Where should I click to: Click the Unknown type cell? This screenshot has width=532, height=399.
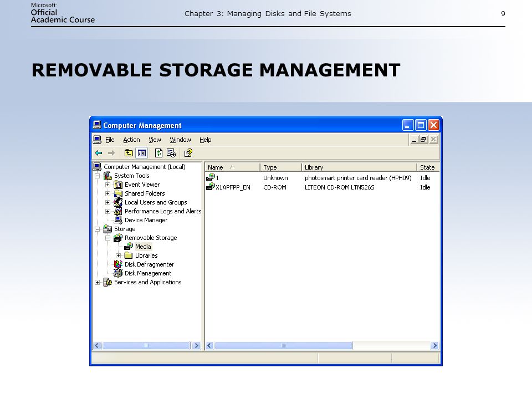tap(275, 178)
